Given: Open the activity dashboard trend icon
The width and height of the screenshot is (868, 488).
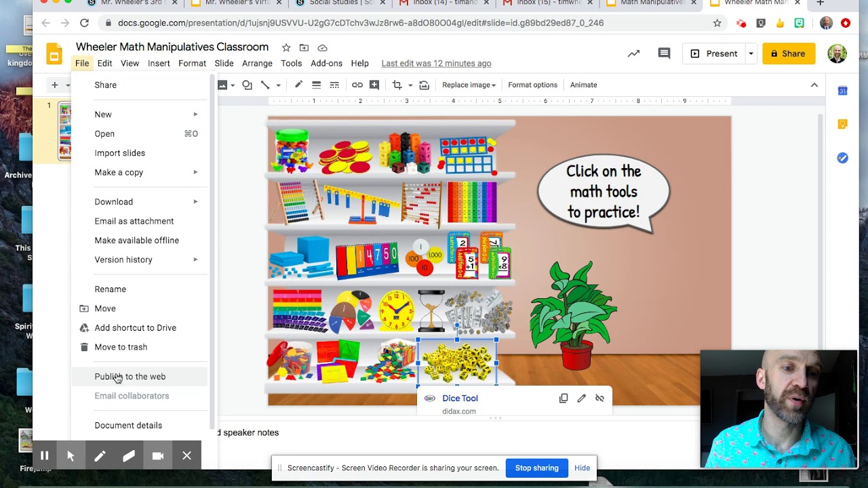Looking at the screenshot, I should (x=633, y=54).
